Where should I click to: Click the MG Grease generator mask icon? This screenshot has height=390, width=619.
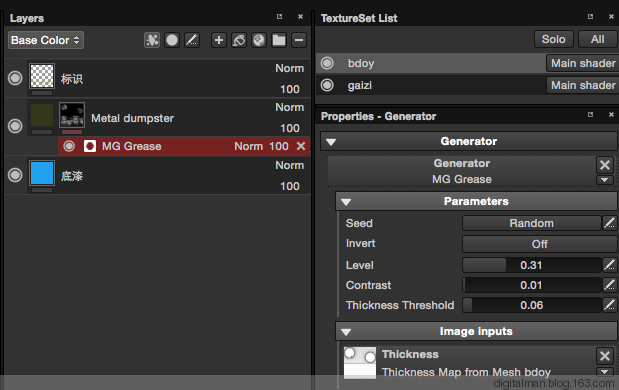click(x=90, y=146)
